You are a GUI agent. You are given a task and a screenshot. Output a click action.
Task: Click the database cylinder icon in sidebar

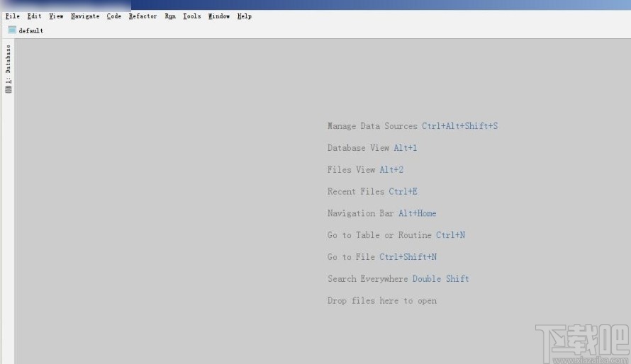click(9, 89)
